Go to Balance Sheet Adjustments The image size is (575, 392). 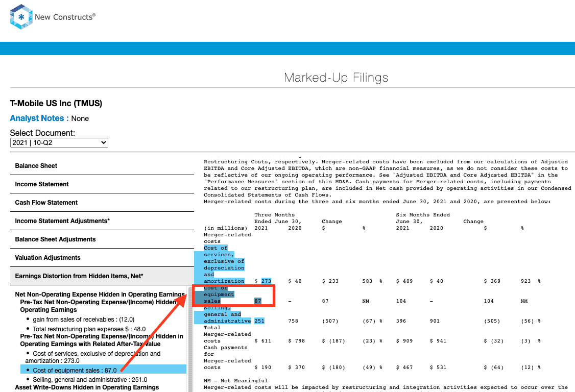point(102,239)
